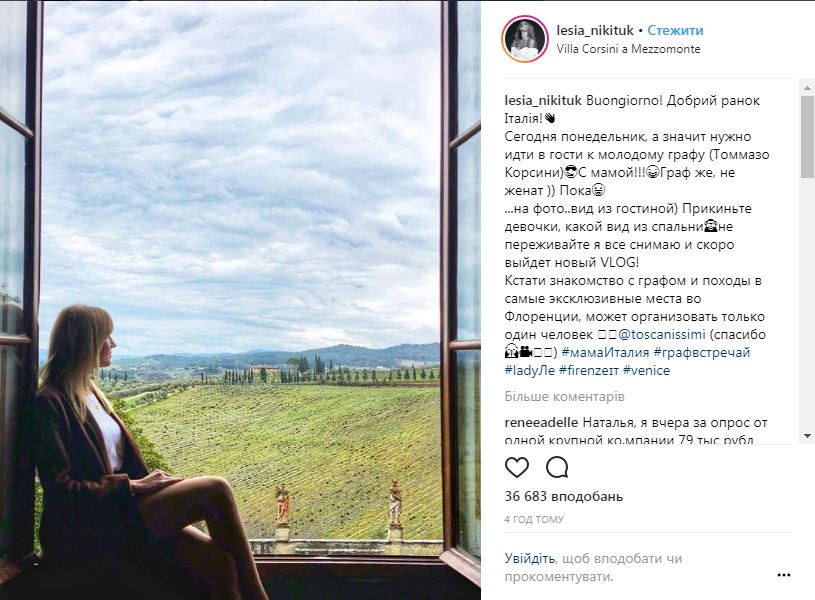Click the scrollbar up arrow in comments
The height and width of the screenshot is (600, 815).
pos(807,88)
